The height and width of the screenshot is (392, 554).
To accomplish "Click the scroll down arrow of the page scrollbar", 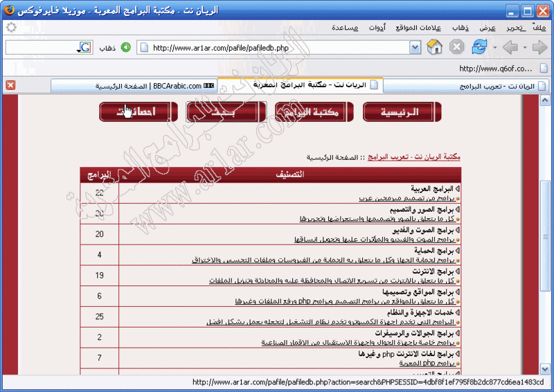I will coord(545,369).
